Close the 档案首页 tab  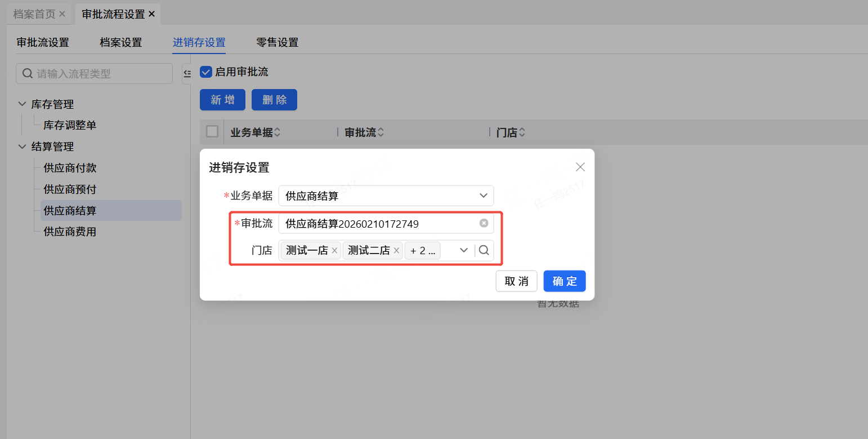click(x=62, y=14)
